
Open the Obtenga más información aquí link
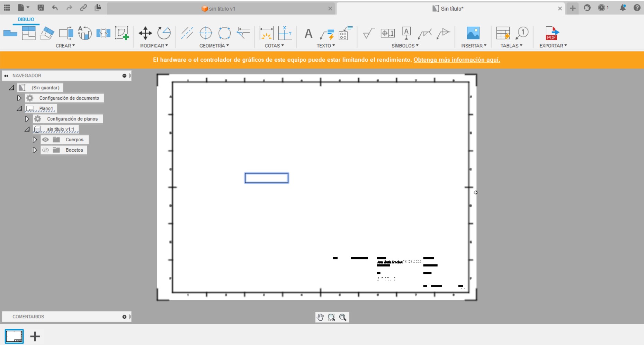(x=456, y=59)
